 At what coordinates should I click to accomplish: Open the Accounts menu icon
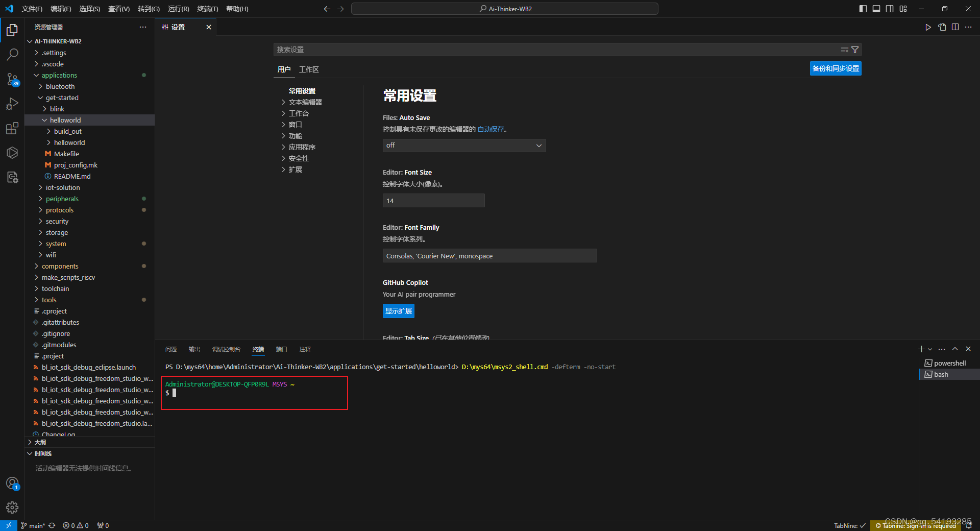(x=12, y=483)
